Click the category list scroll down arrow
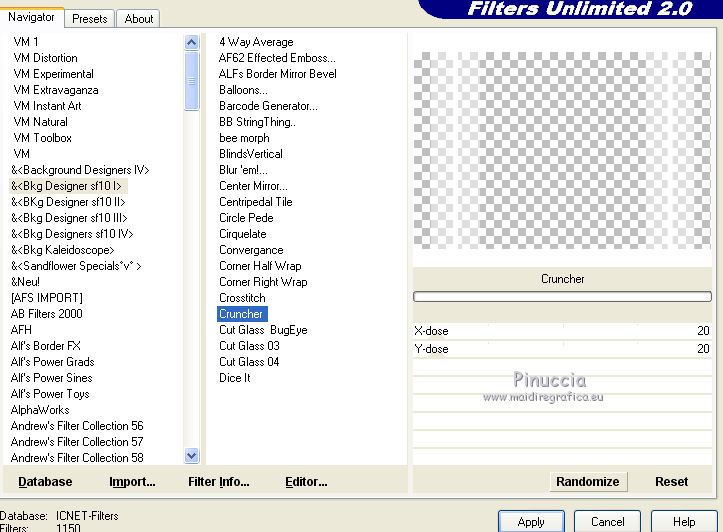This screenshot has width=723, height=532. (x=191, y=456)
